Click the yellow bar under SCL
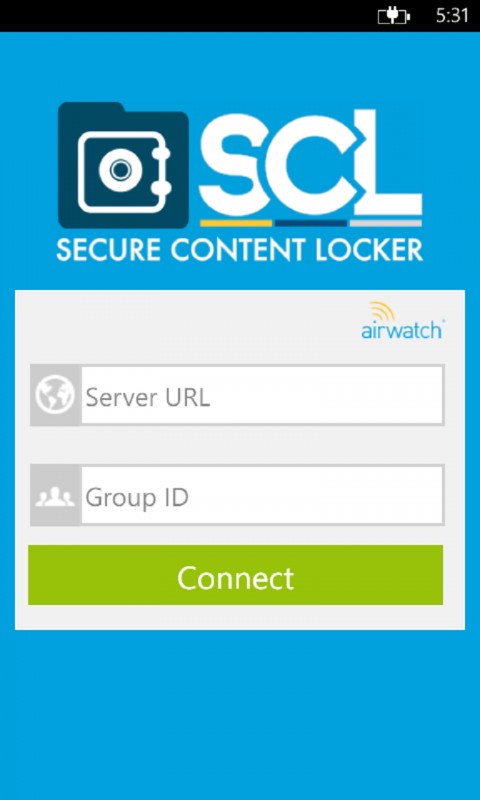The width and height of the screenshot is (480, 800). 236,223
